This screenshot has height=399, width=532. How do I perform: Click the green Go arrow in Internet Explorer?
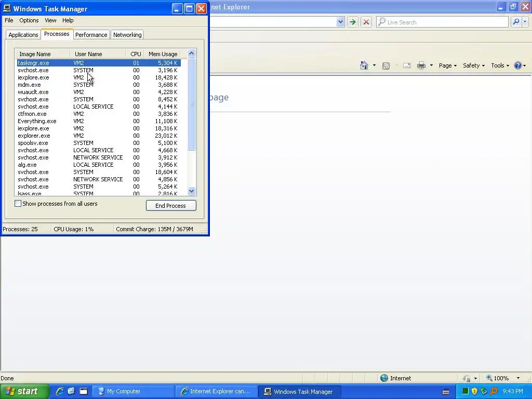tap(353, 22)
